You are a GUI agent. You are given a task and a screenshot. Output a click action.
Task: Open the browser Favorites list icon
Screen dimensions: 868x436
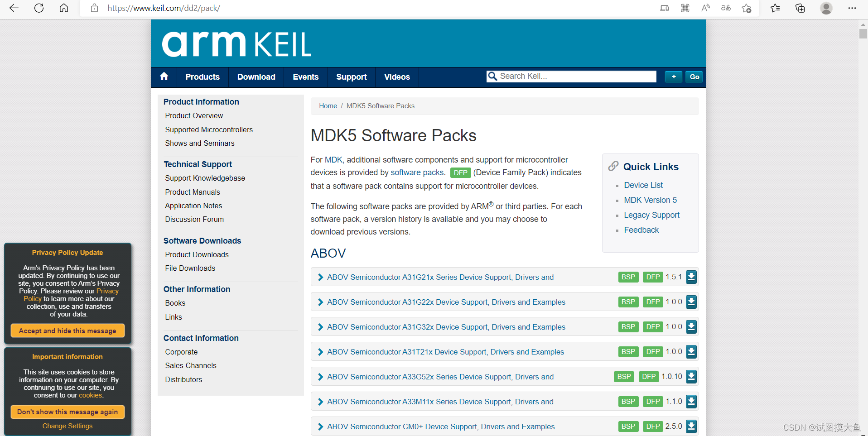[x=775, y=8]
